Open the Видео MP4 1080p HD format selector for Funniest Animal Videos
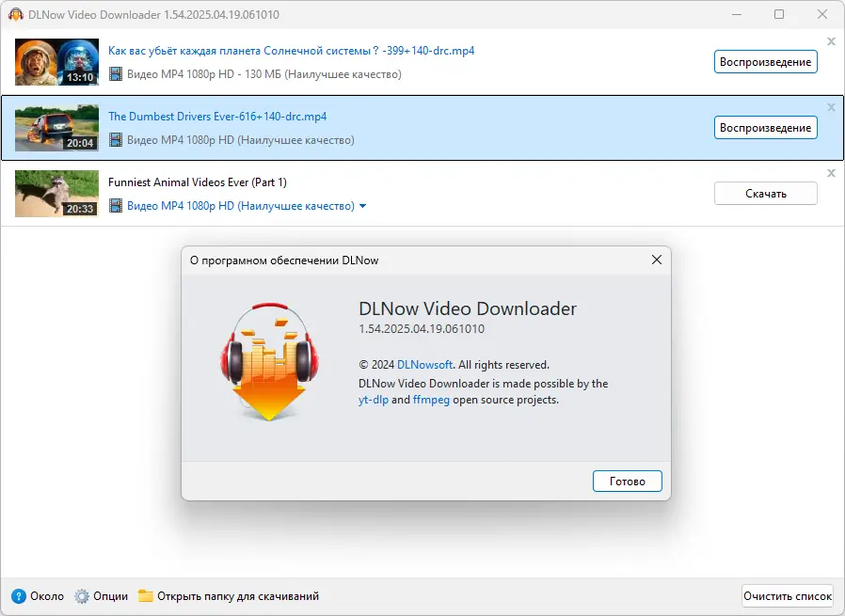845x616 pixels. click(240, 206)
